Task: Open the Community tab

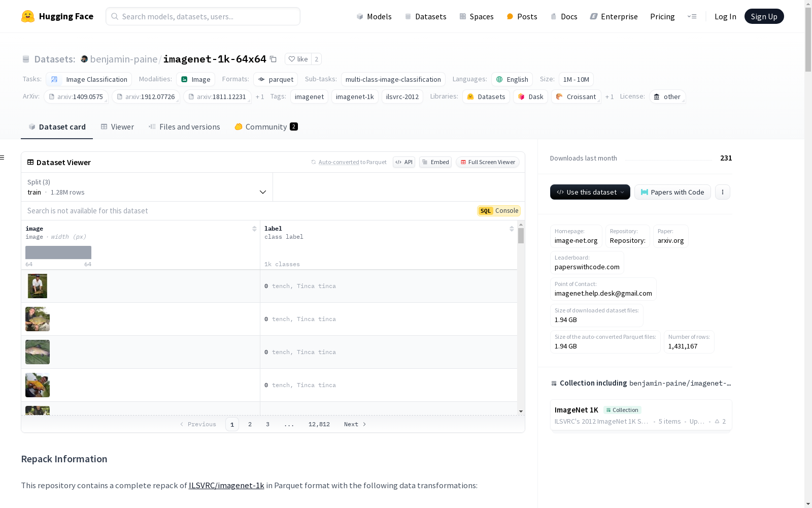Action: [266, 127]
